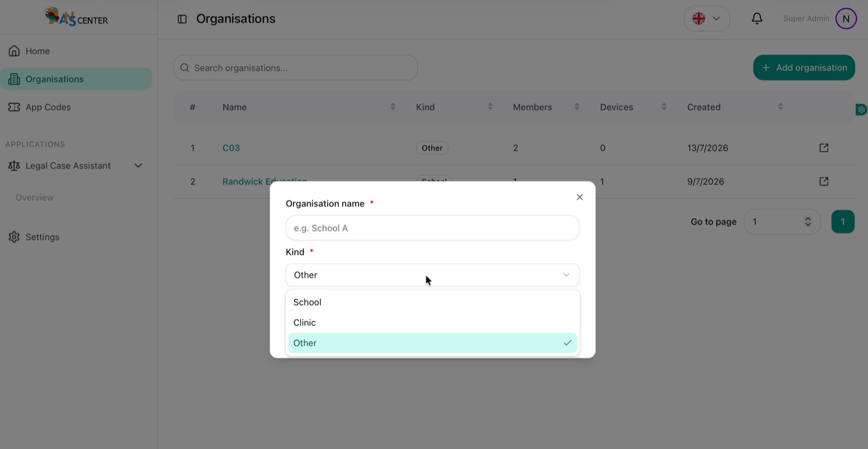This screenshot has height=449, width=868.
Task: Open external link icon for C03 row
Action: [824, 148]
